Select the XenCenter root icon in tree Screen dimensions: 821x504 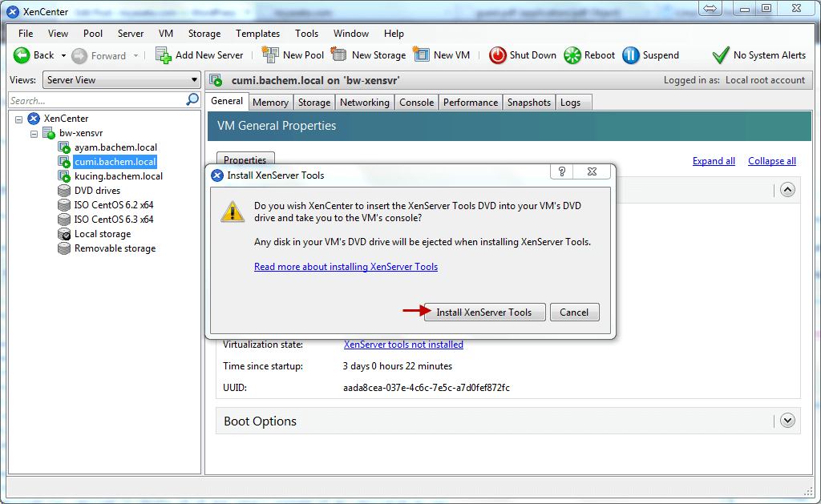pyautogui.click(x=34, y=119)
